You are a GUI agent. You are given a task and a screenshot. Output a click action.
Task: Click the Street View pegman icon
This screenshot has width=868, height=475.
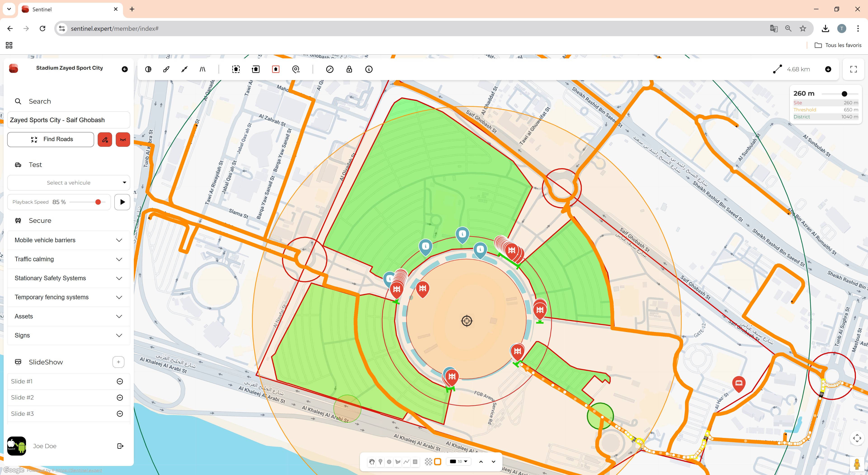pyautogui.click(x=857, y=464)
